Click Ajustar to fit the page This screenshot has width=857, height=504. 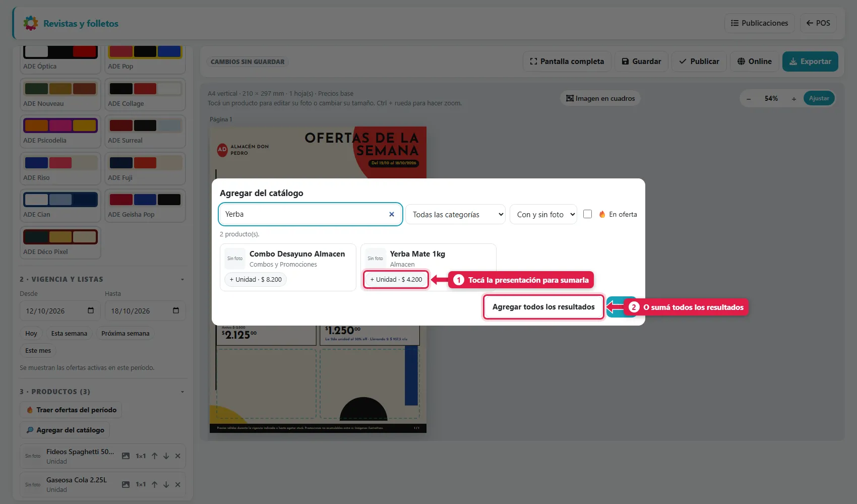tap(819, 98)
